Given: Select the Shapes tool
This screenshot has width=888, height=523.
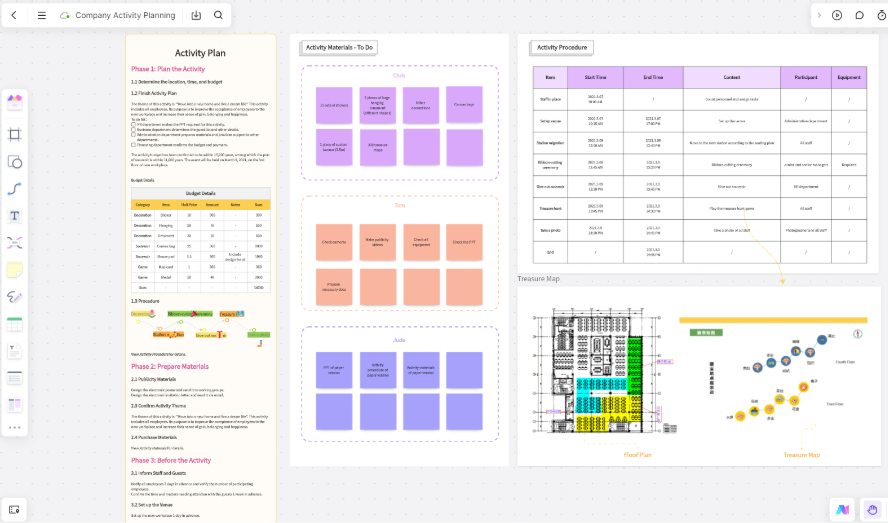Looking at the screenshot, I should (x=15, y=161).
